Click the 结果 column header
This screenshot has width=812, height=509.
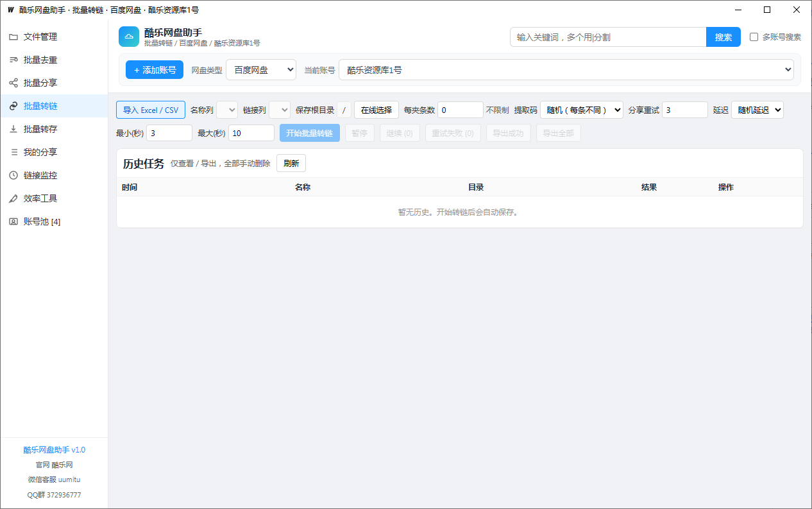pos(649,187)
